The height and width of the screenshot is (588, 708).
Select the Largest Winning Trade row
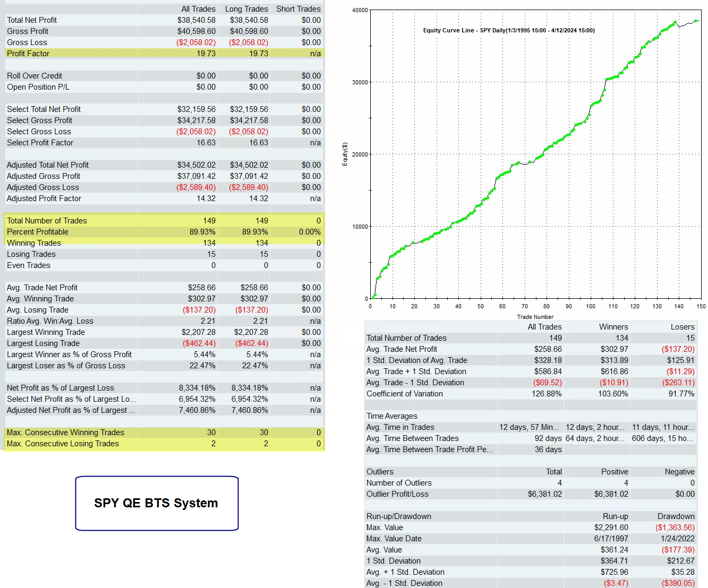(x=164, y=332)
